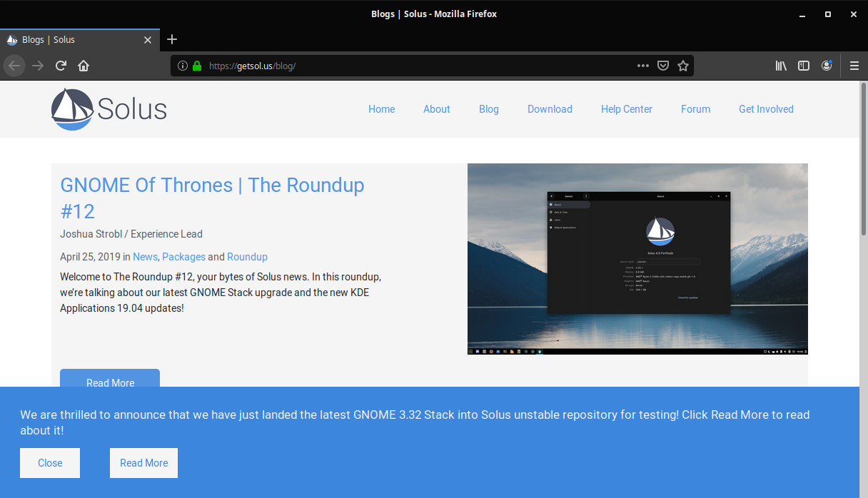Open a new browser tab
The height and width of the screenshot is (498, 868).
[x=172, y=39]
